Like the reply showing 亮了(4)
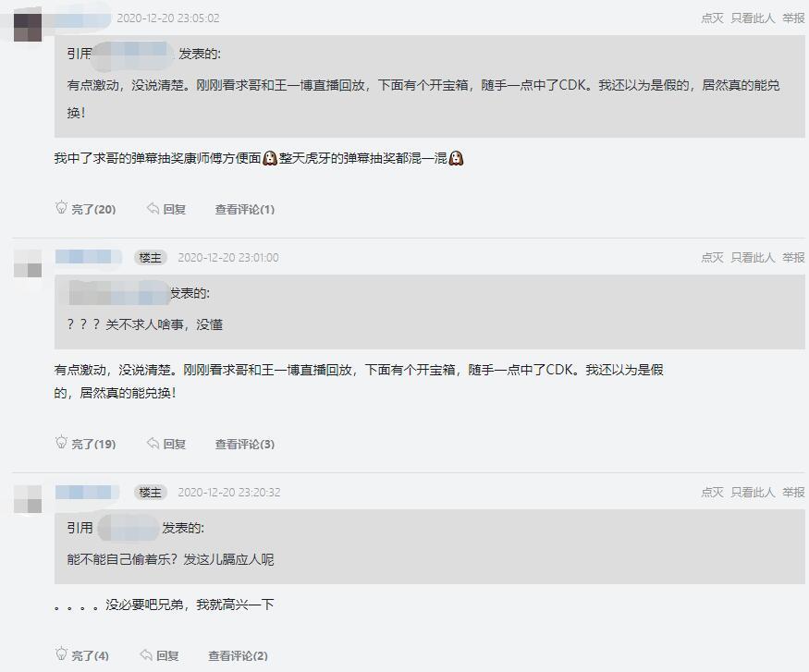Screen dimensions: 809x672 point(82,655)
